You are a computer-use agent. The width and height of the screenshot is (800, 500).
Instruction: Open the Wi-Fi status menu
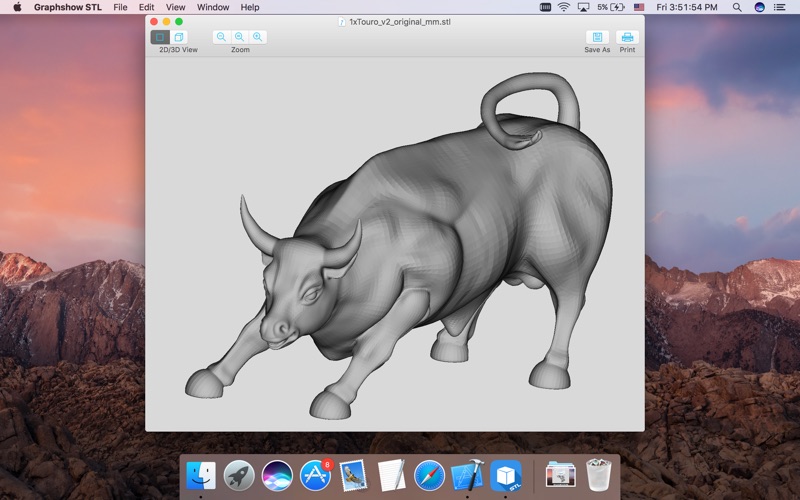pyautogui.click(x=563, y=7)
